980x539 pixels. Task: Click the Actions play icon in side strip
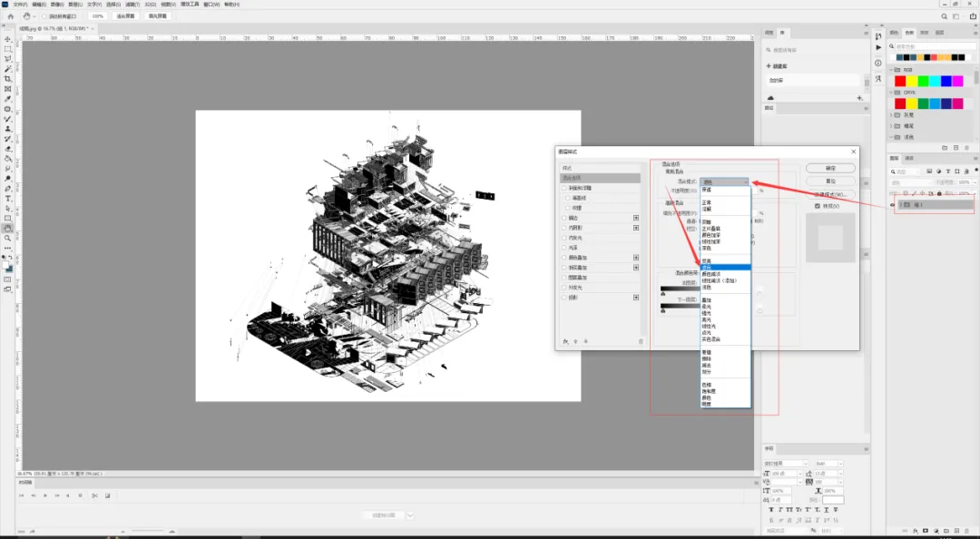[x=878, y=47]
